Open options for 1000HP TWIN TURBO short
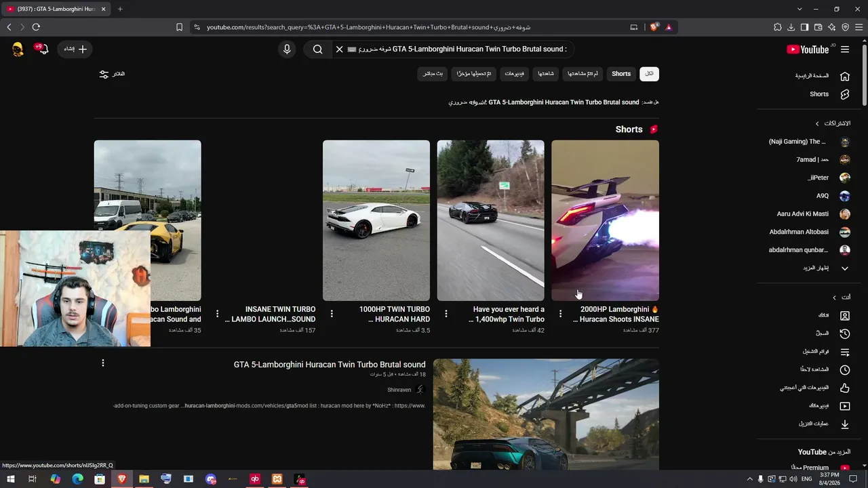The height and width of the screenshot is (488, 868). (x=332, y=314)
